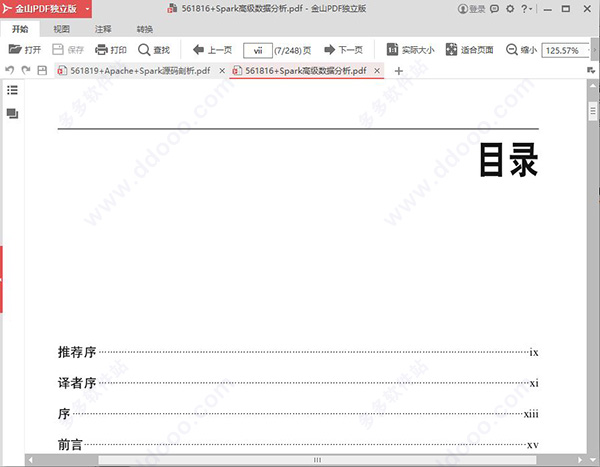This screenshot has height=467, width=600.
Task: Open a file with the 打开 button
Action: [x=24, y=50]
